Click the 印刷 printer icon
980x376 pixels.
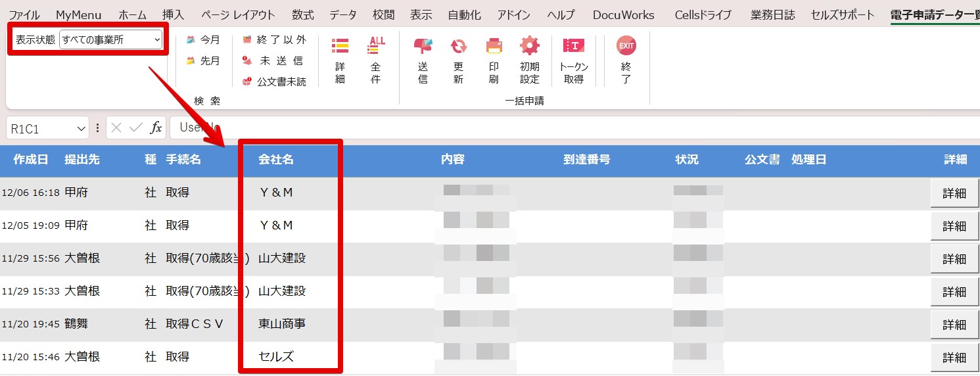(494, 46)
